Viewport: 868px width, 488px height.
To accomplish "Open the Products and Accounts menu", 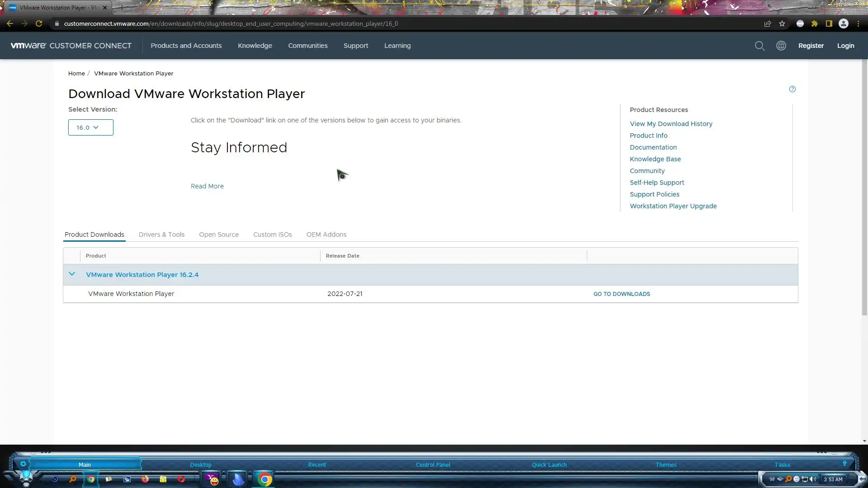I will click(x=186, y=46).
